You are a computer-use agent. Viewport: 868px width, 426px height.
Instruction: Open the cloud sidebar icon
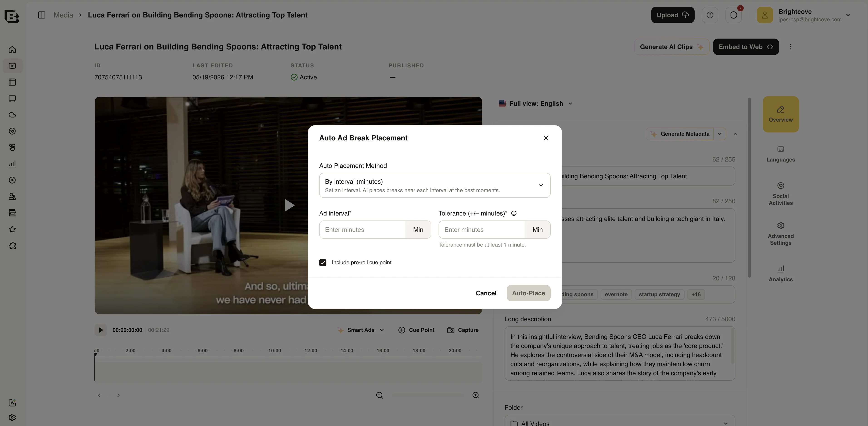(x=12, y=115)
